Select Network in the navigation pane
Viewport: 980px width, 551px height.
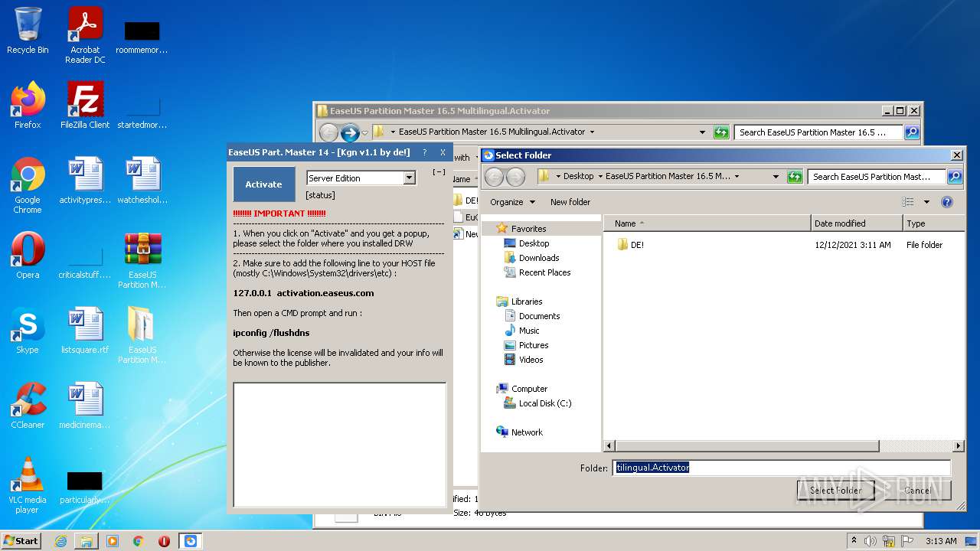coord(520,432)
